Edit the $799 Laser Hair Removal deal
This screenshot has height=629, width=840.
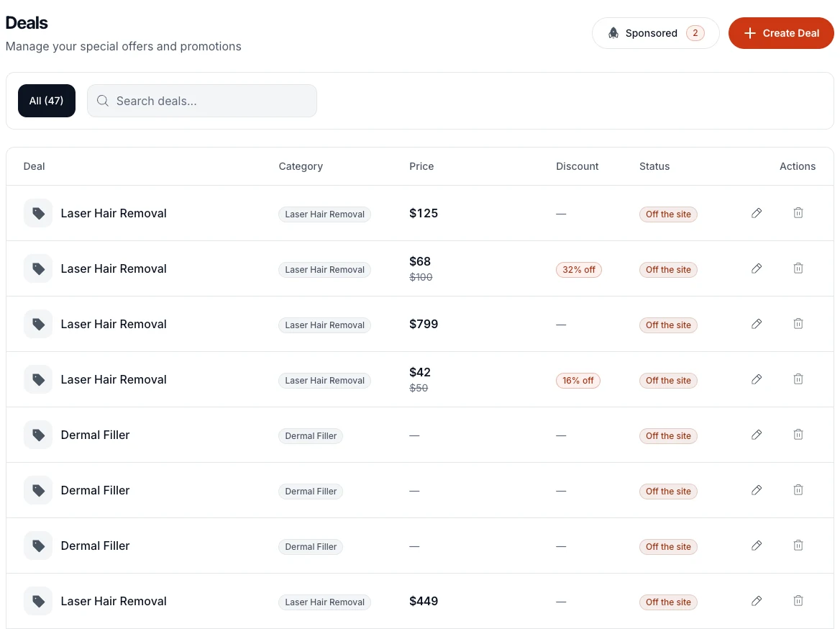(757, 324)
